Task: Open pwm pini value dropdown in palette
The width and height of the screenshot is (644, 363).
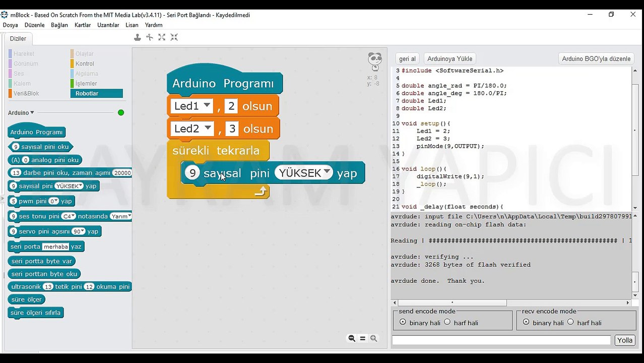Action: coord(56,201)
